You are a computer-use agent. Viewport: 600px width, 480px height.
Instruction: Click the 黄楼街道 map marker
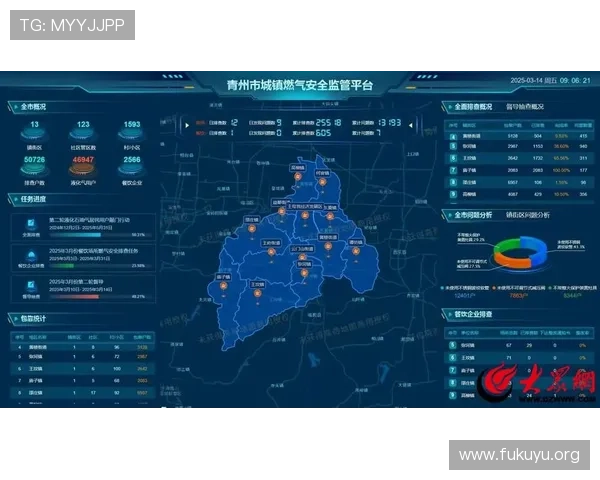328,246
